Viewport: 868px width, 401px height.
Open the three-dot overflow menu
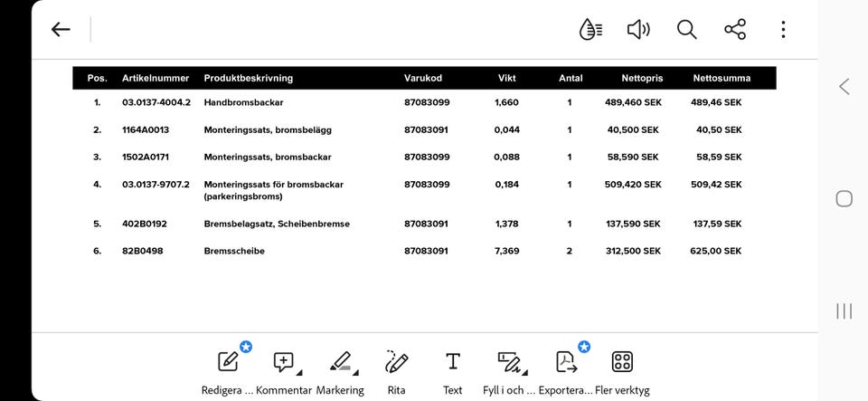tap(783, 30)
